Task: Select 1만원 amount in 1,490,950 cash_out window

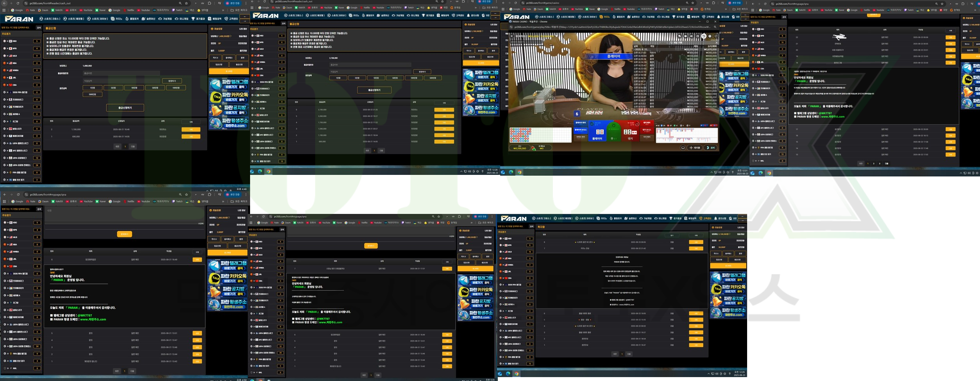Action: pyautogui.click(x=93, y=88)
